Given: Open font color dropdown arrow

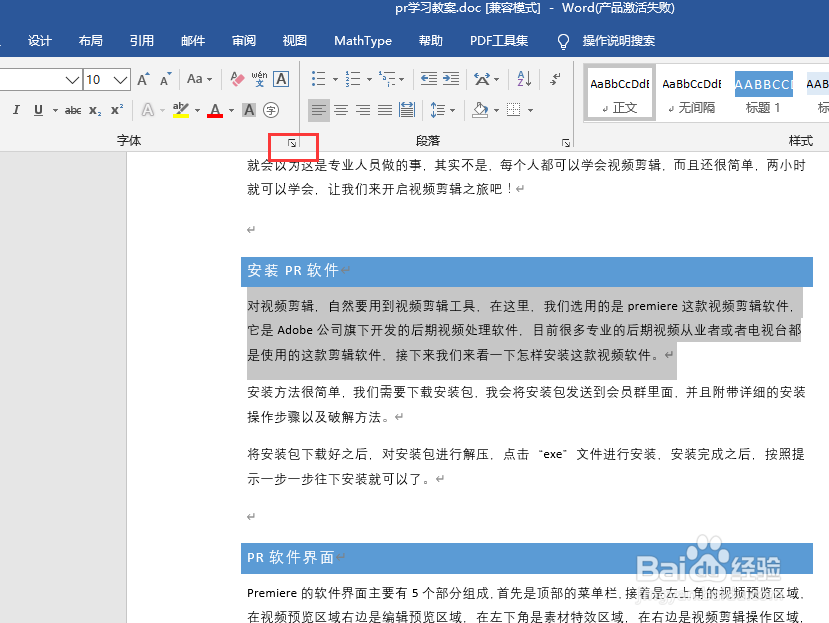Looking at the screenshot, I should (231, 111).
